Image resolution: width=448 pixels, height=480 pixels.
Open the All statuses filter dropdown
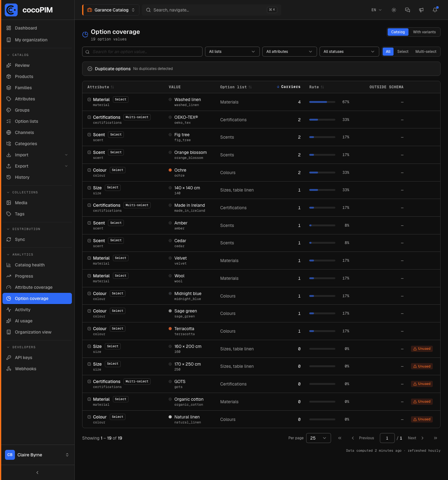click(349, 52)
